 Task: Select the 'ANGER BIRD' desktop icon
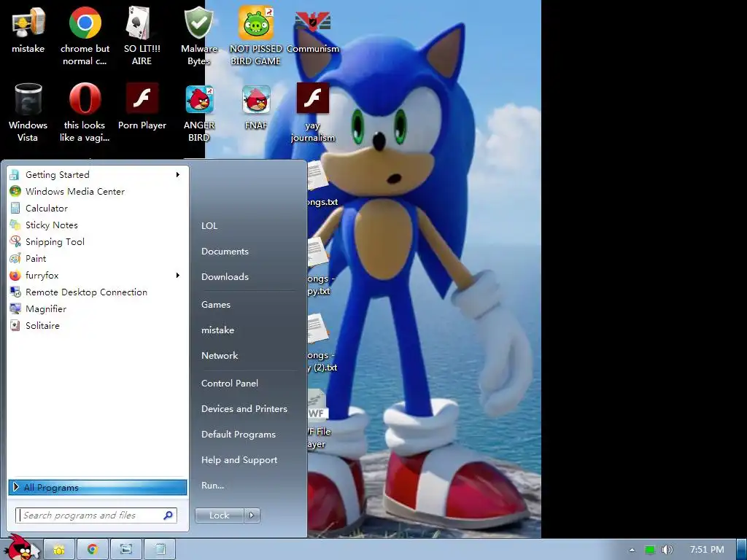pos(198,112)
